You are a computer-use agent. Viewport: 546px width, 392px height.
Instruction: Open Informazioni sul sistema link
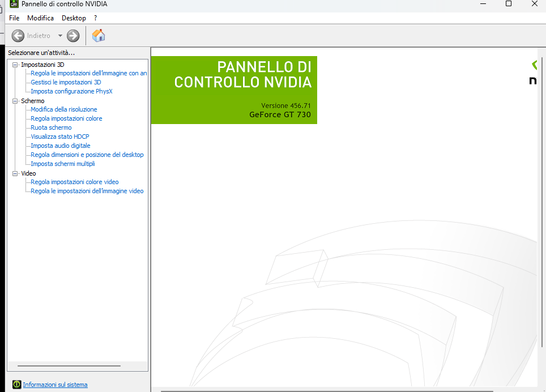55,385
